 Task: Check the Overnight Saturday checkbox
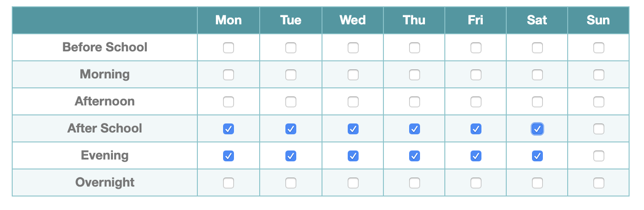coord(537,183)
